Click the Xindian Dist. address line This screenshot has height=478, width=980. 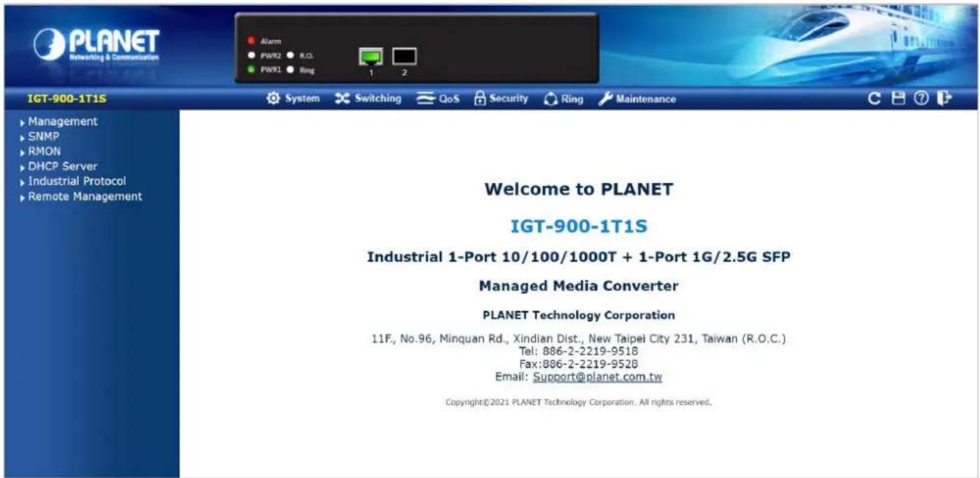579,339
